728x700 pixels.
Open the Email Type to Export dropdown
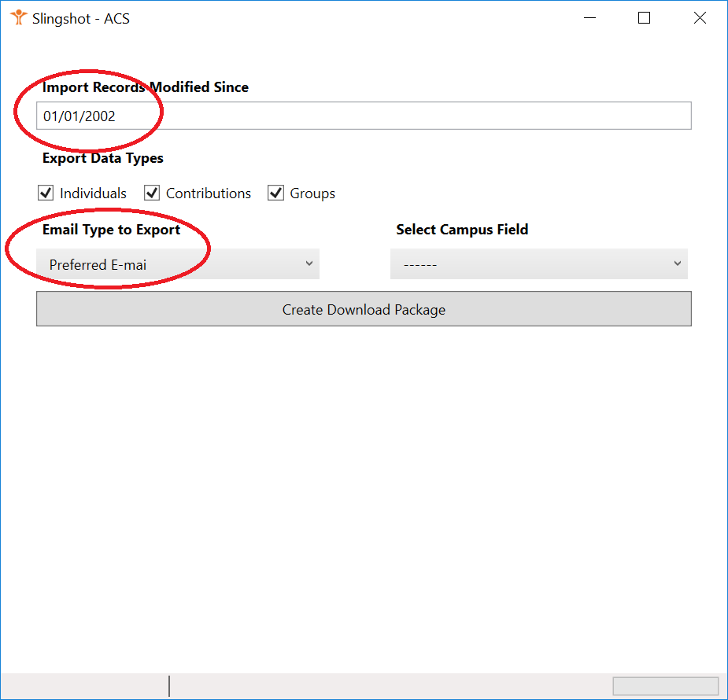pyautogui.click(x=178, y=264)
